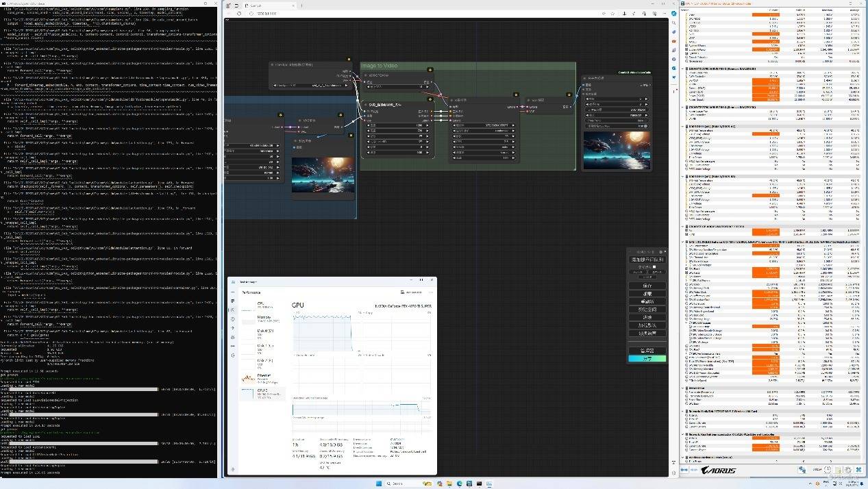Select Memory in Task Manager performance list
This screenshot has width=868, height=489.
click(262, 318)
